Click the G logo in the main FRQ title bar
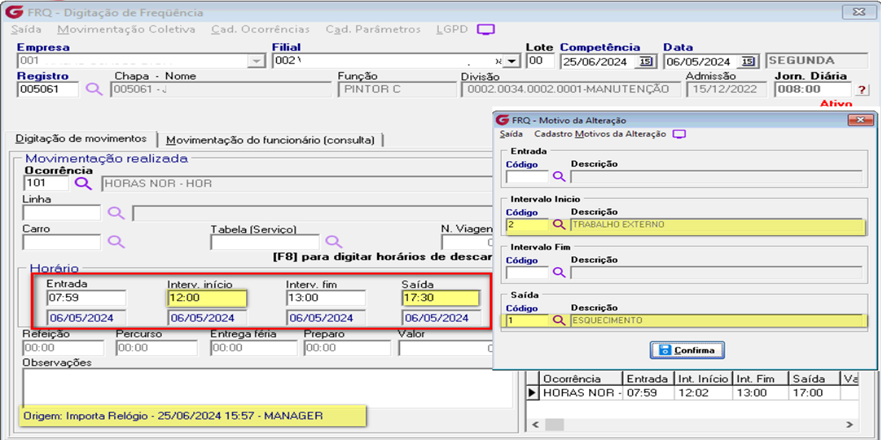881x440 pixels. click(x=17, y=12)
